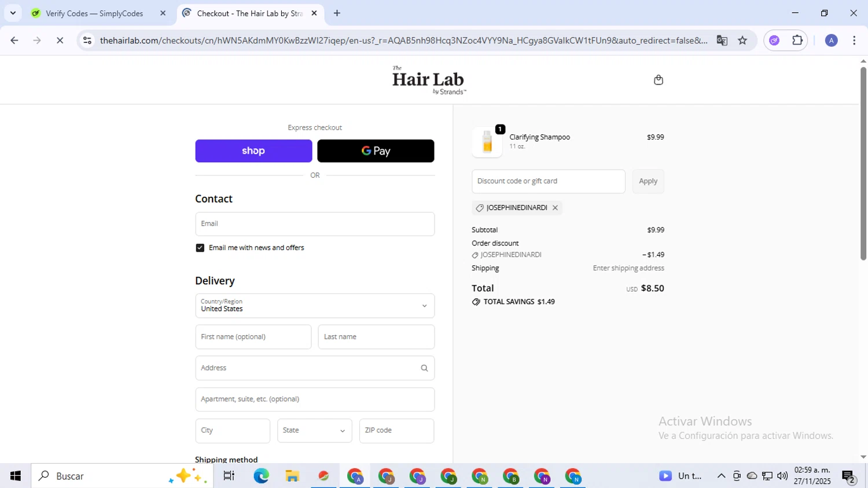Open the browser extensions puzzle icon
Image resolution: width=868 pixels, height=488 pixels.
click(797, 41)
